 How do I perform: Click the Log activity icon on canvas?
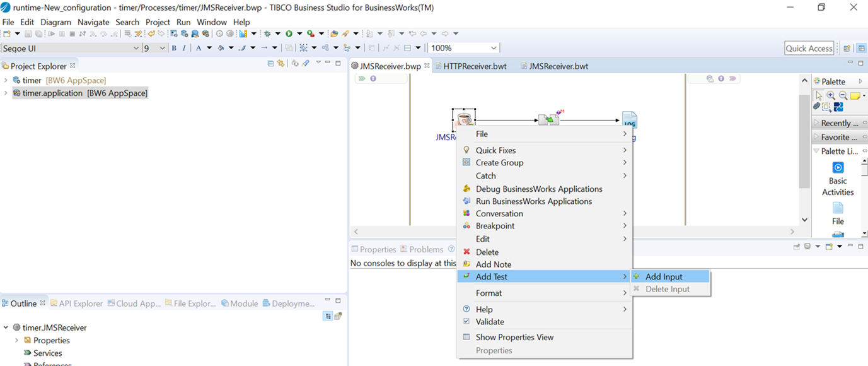point(629,120)
